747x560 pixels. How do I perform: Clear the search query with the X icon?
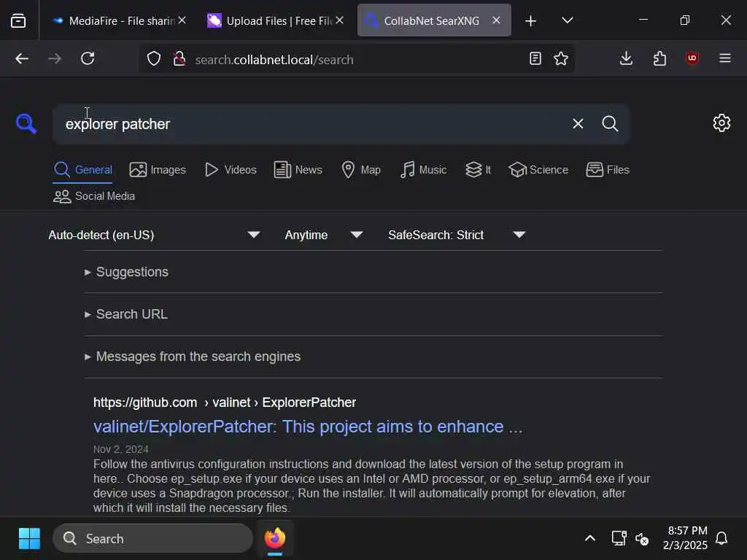coord(578,124)
